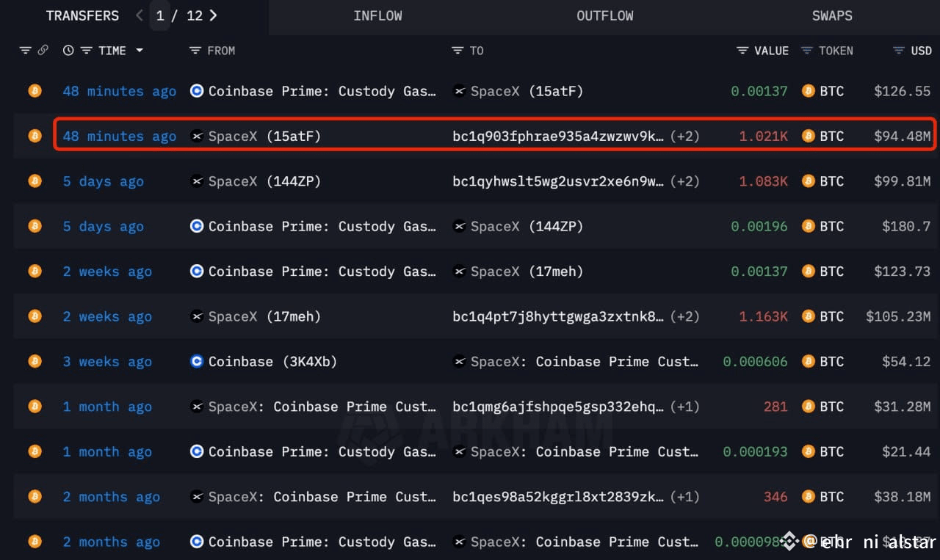The width and height of the screenshot is (940, 560).
Task: Click SpaceX logo in $99.81M row
Action: [196, 181]
